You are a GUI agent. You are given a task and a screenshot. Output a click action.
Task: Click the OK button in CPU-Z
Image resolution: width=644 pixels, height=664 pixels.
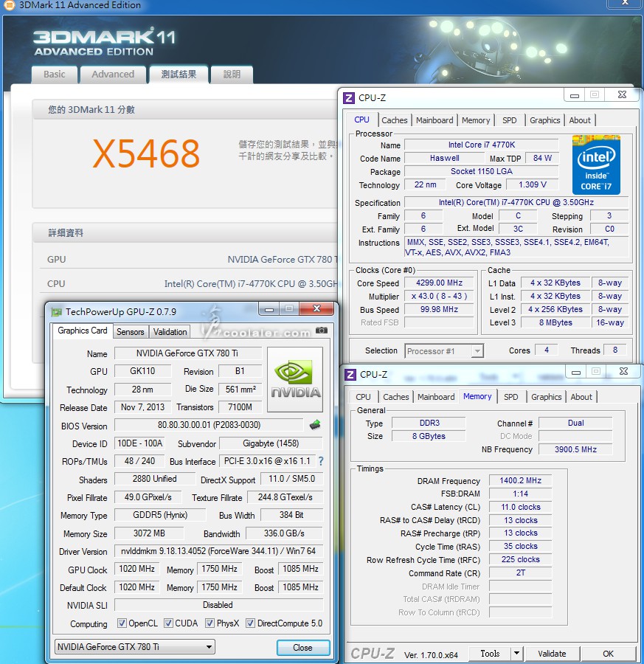point(608,654)
